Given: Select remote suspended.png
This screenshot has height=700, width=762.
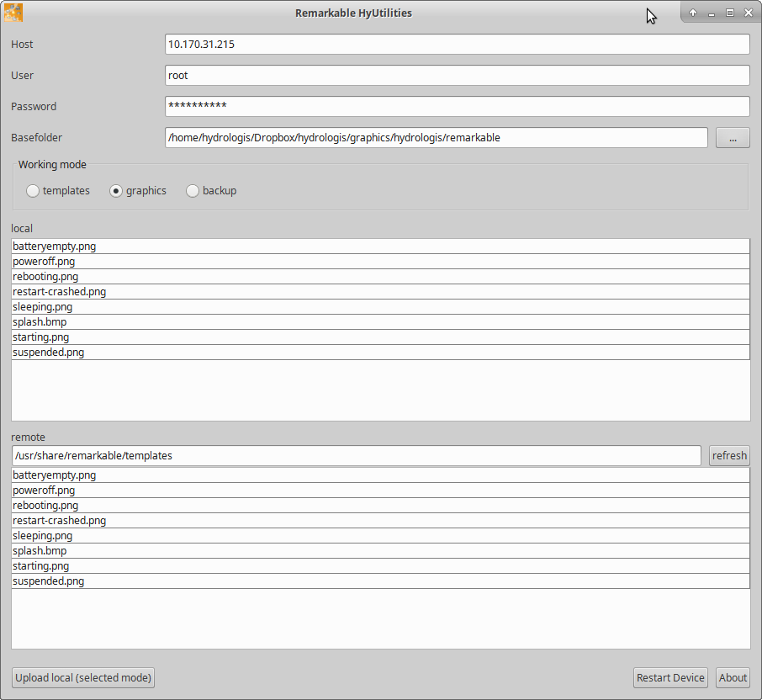Looking at the screenshot, I should pos(380,581).
